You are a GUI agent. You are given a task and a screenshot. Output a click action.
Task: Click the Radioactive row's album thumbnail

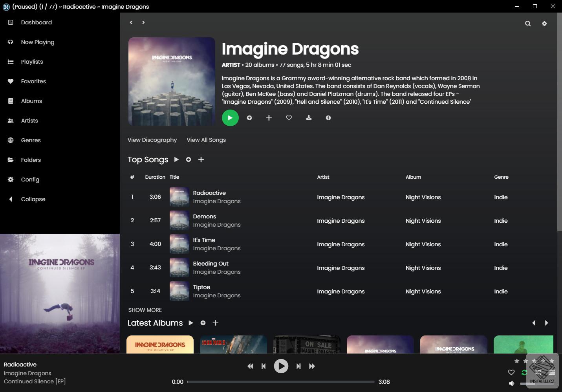pos(179,197)
